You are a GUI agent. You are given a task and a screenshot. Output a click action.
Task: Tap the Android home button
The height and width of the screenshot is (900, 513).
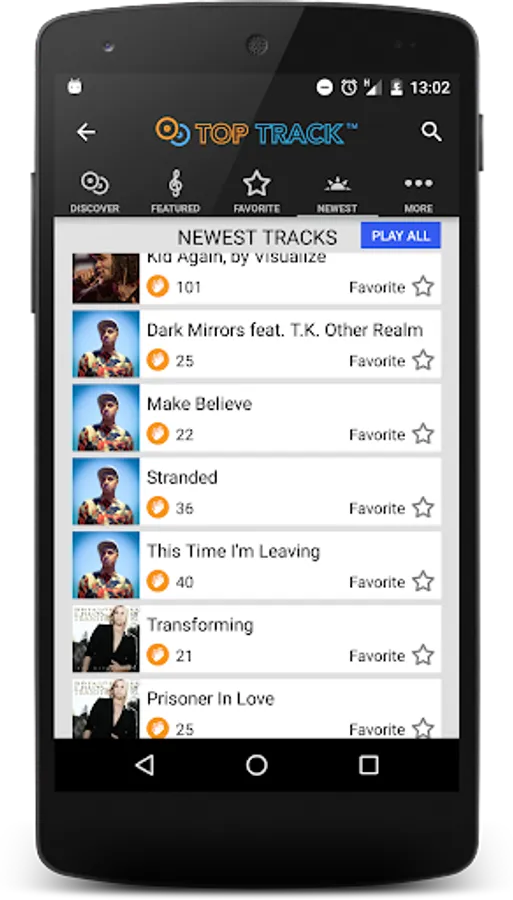coord(256,765)
